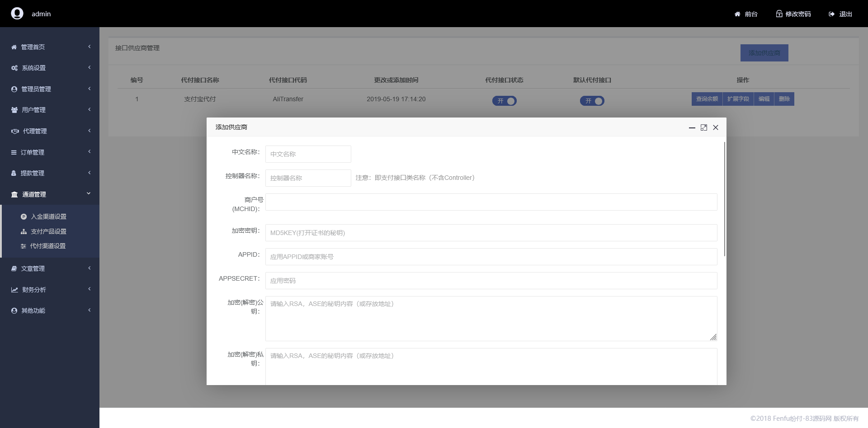Click the 入金渠道设置 icon in sidebar
Screen dimensions: 868x428
tap(24, 216)
